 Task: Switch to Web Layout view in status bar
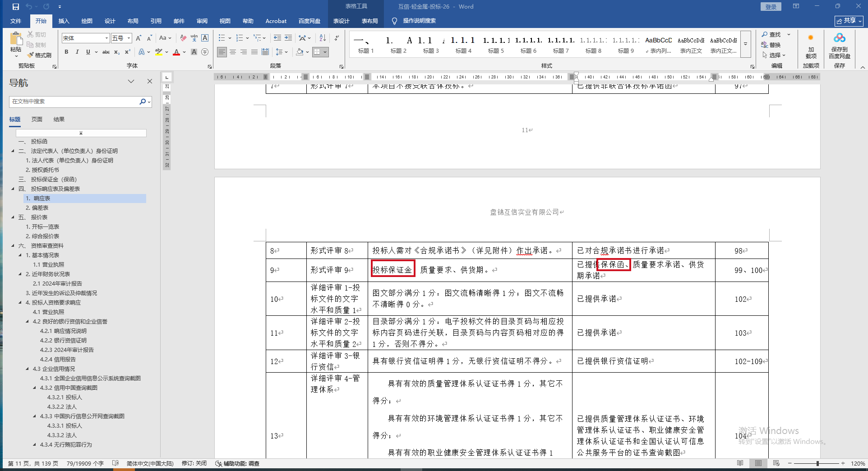pyautogui.click(x=776, y=463)
